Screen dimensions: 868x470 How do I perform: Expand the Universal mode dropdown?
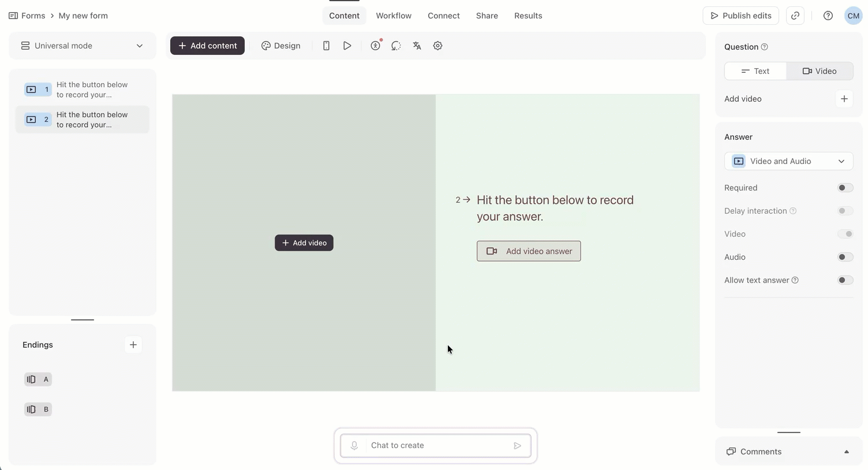click(x=82, y=46)
